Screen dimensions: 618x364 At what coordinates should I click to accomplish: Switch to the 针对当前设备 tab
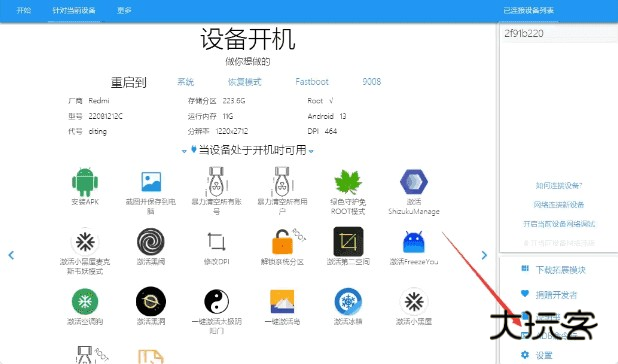point(74,10)
